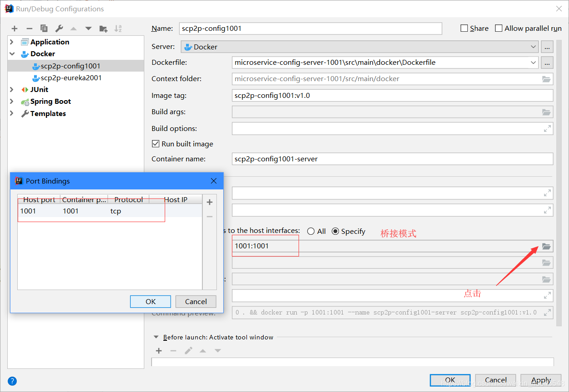569x392 pixels.
Task: Move configuration down arrow in tree toolbar
Action: click(88, 29)
